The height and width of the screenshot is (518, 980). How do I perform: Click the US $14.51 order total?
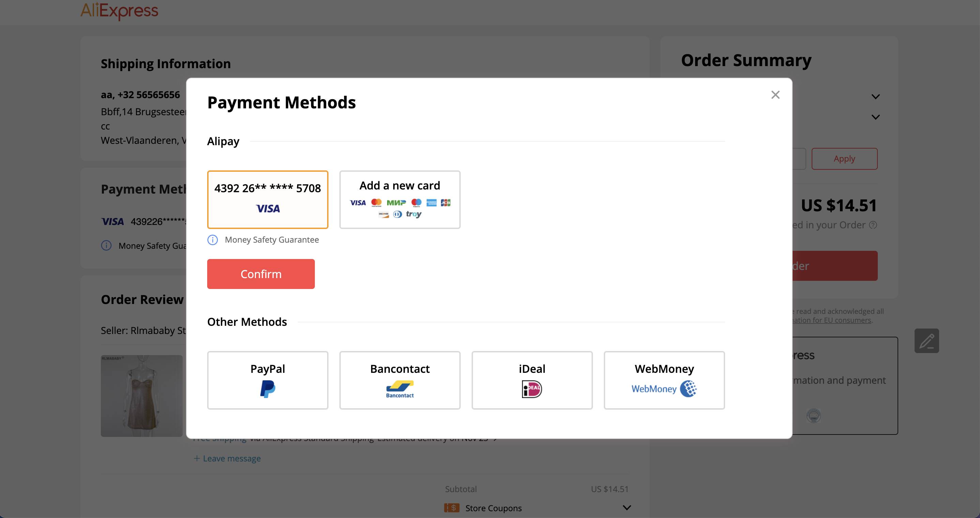pyautogui.click(x=839, y=205)
